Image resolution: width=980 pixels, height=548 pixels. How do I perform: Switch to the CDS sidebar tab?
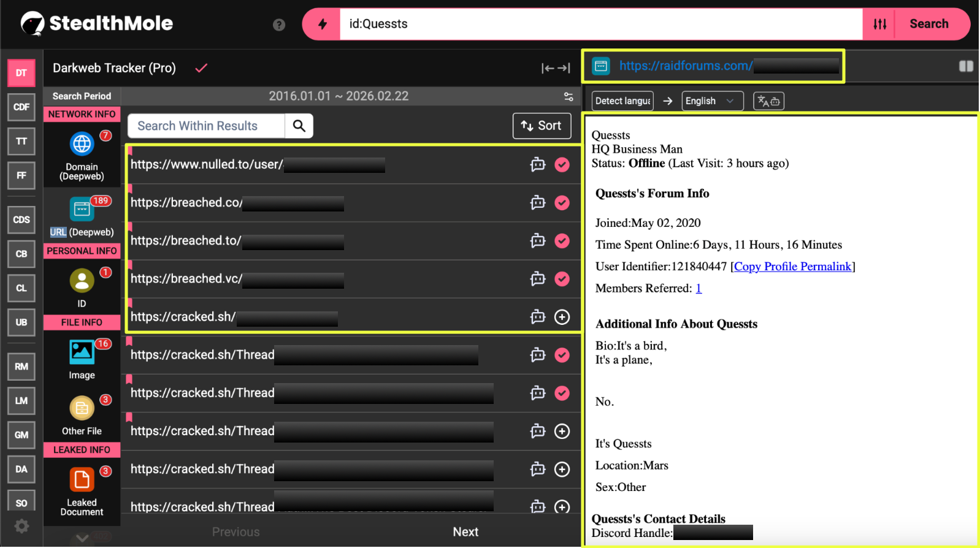coord(21,219)
